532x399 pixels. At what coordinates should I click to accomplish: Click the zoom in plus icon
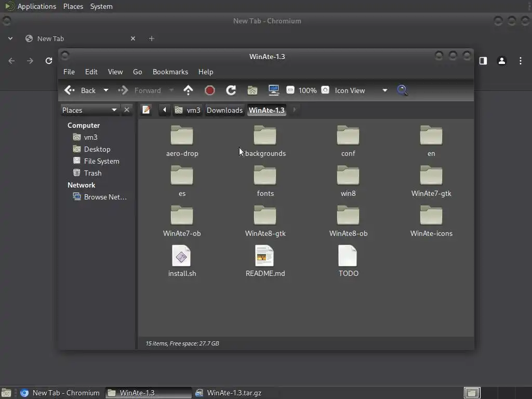pyautogui.click(x=325, y=90)
